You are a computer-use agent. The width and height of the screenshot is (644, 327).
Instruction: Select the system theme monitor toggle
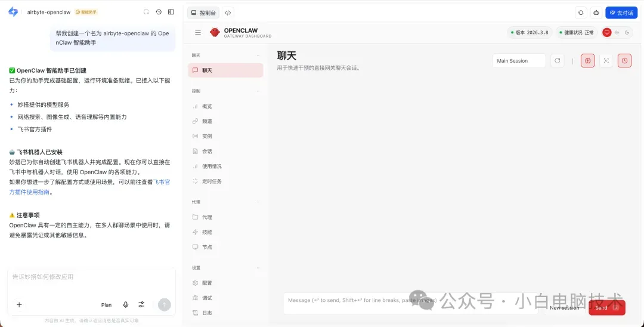[606, 32]
